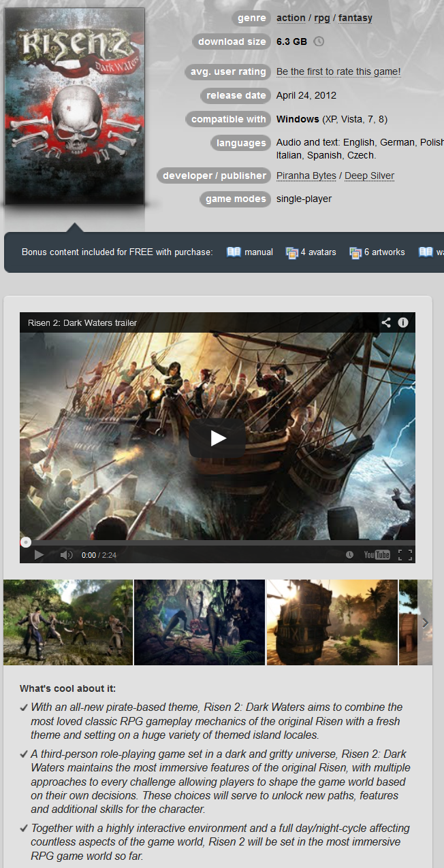Open the action genre link
Image resolution: width=444 pixels, height=868 pixels.
pos(291,18)
